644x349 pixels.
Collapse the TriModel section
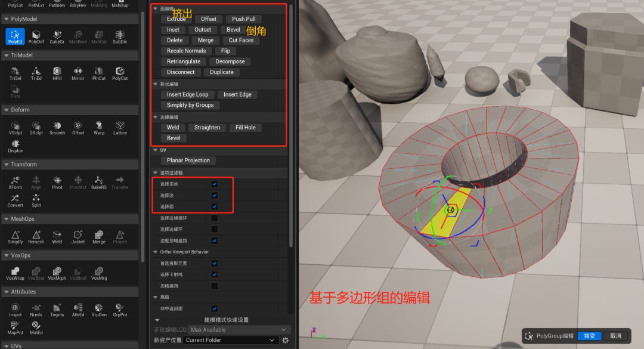pyautogui.click(x=6, y=55)
